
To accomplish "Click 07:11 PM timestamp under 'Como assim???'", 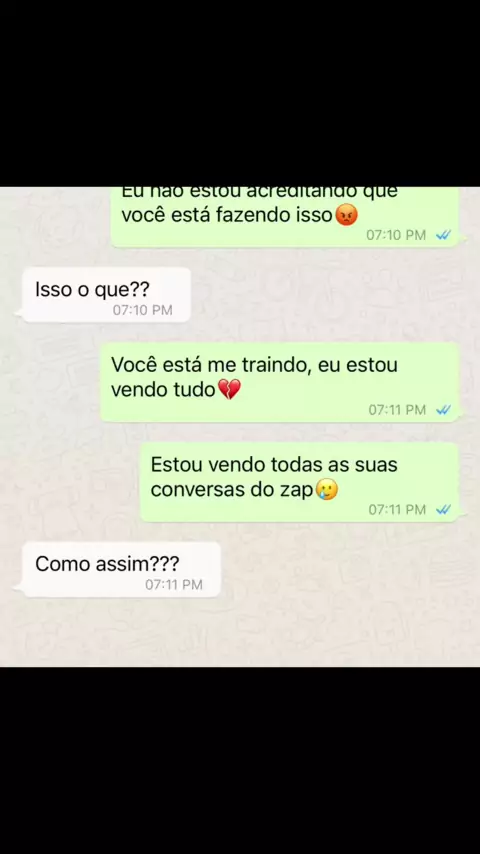I will [173, 585].
